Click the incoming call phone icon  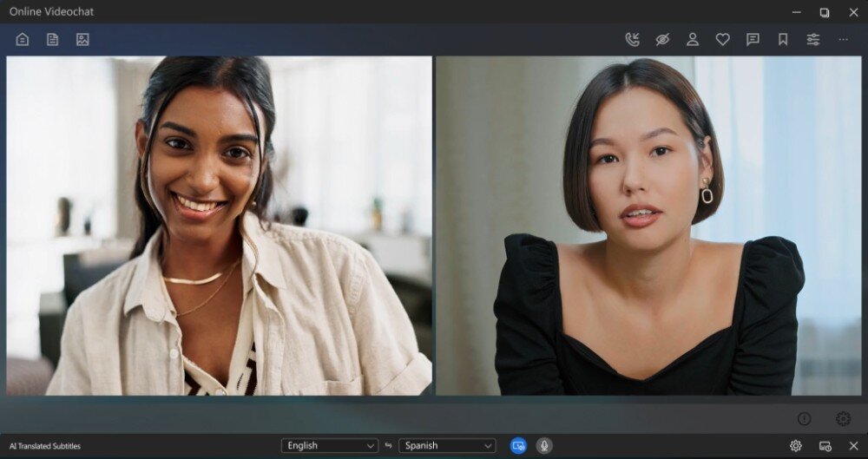pyautogui.click(x=632, y=39)
